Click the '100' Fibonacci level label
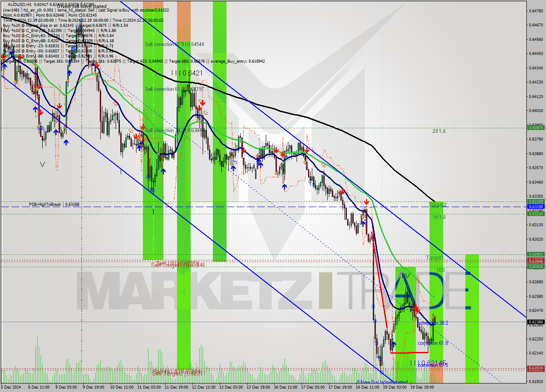Viewport: 546px width, 392px height. click(x=441, y=271)
